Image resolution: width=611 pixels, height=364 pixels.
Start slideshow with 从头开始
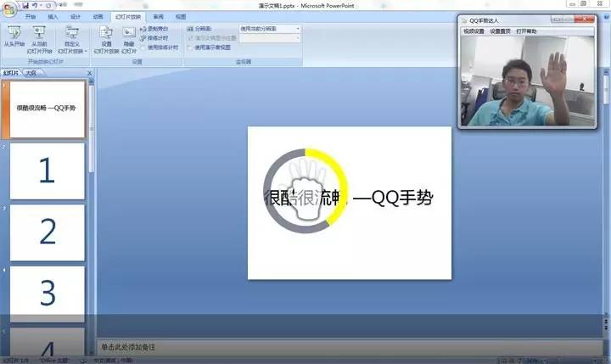(14, 37)
